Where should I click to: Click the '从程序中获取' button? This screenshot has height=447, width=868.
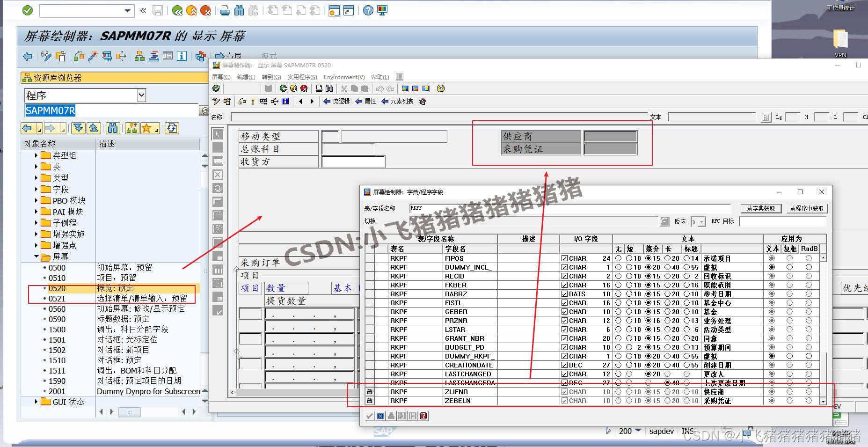(x=807, y=208)
